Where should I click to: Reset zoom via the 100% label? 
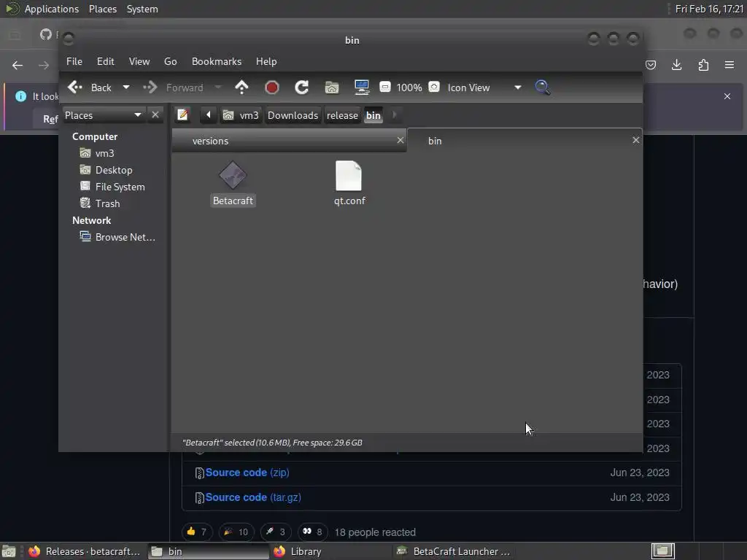[x=409, y=87]
